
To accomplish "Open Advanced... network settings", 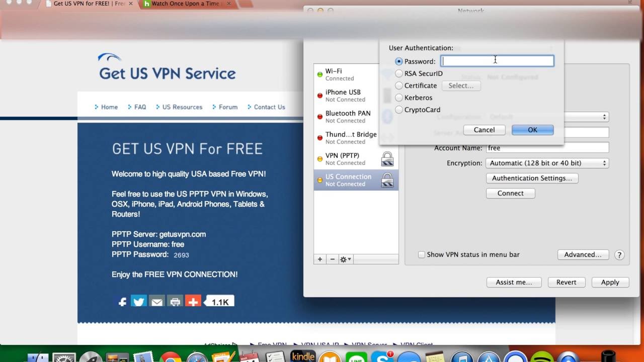I will tap(583, 254).
